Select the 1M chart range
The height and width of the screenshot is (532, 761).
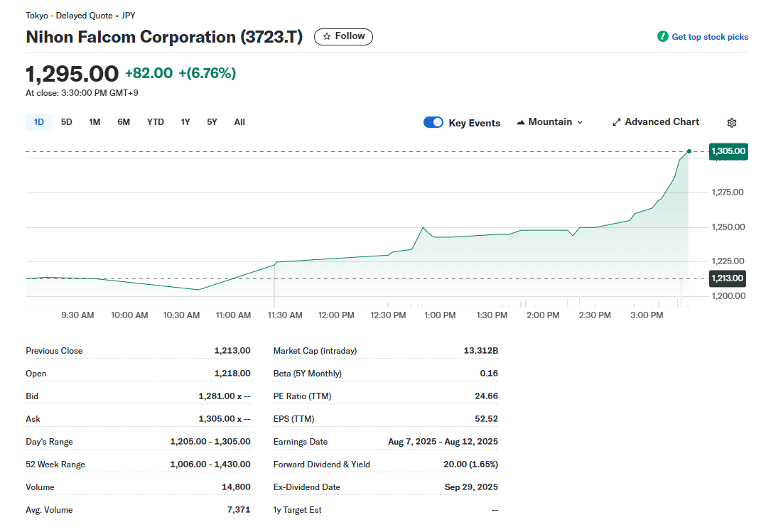point(95,122)
